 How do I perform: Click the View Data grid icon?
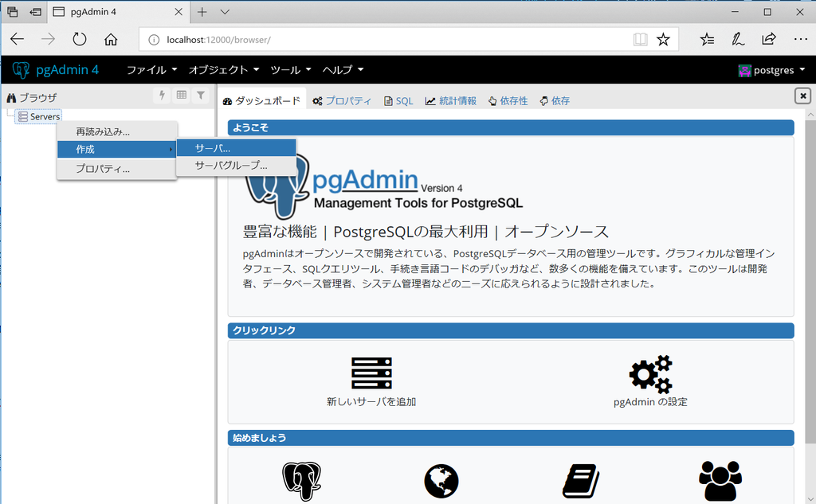pos(183,96)
